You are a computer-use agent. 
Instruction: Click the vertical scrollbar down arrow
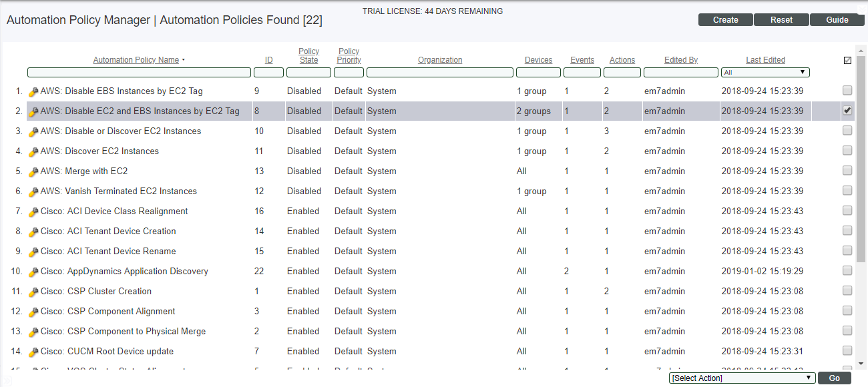coord(861,363)
